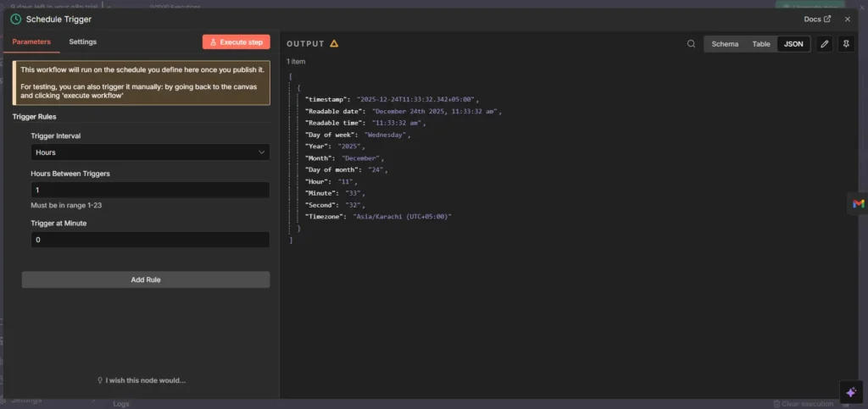Click the Schedule Trigger clock icon
868x409 pixels.
[16, 19]
